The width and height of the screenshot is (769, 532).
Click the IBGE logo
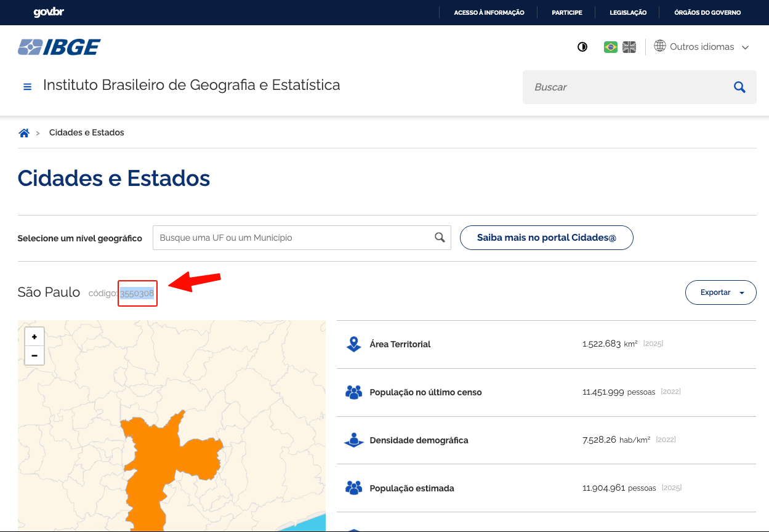pos(59,47)
